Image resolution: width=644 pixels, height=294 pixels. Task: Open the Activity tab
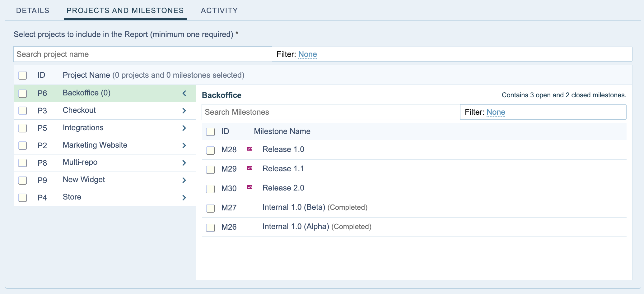[x=219, y=11]
